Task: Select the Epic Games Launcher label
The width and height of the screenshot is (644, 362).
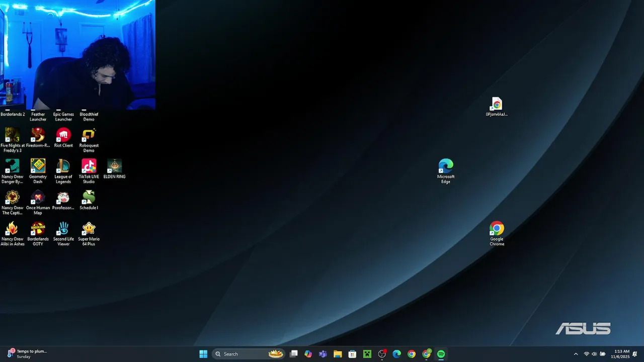Action: [x=63, y=117]
